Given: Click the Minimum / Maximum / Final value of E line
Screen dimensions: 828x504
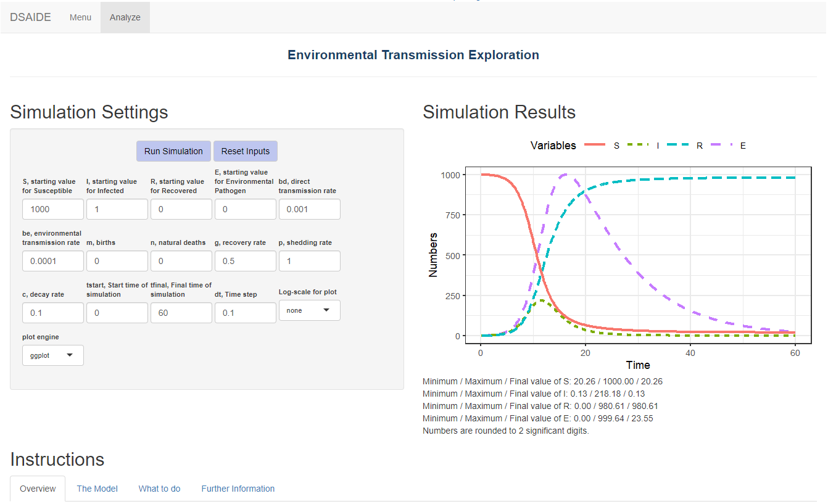Looking at the screenshot, I should [538, 418].
